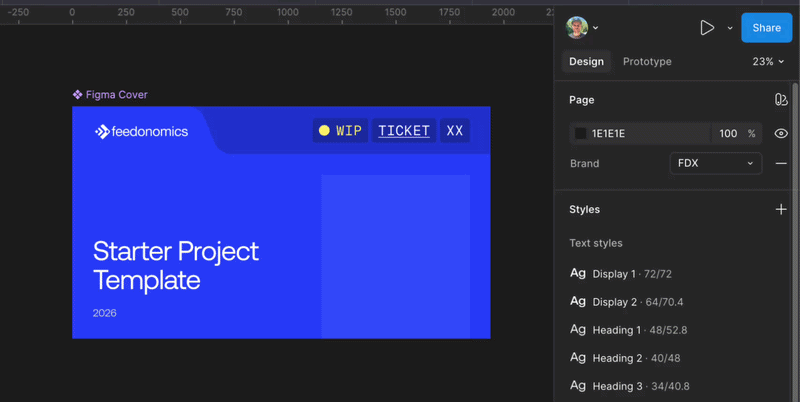Image resolution: width=800 pixels, height=402 pixels.
Task: Click the lighter blue placeholder rectangle on cover
Action: (395, 257)
